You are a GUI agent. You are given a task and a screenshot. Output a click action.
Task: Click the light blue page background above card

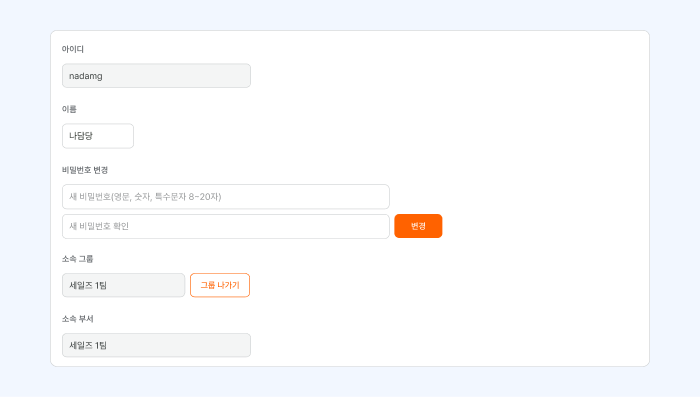click(350, 15)
